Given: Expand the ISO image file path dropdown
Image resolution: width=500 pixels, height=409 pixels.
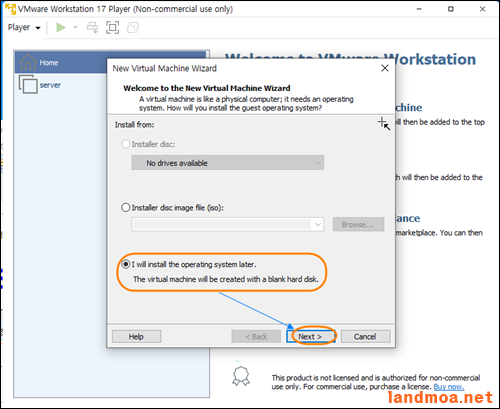Looking at the screenshot, I should pyautogui.click(x=318, y=224).
